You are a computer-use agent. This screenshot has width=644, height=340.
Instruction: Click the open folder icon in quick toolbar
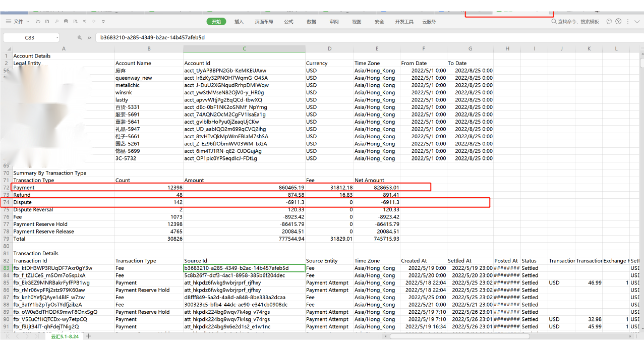[38, 21]
